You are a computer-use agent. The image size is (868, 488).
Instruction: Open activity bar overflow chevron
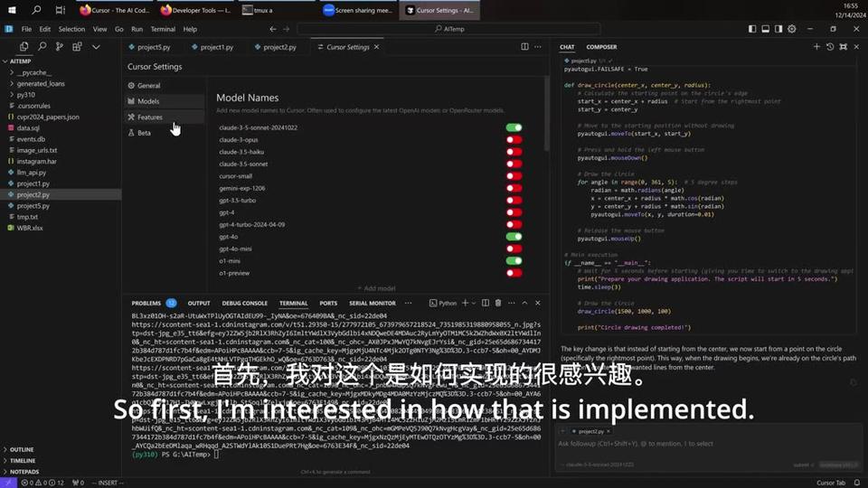tap(96, 47)
